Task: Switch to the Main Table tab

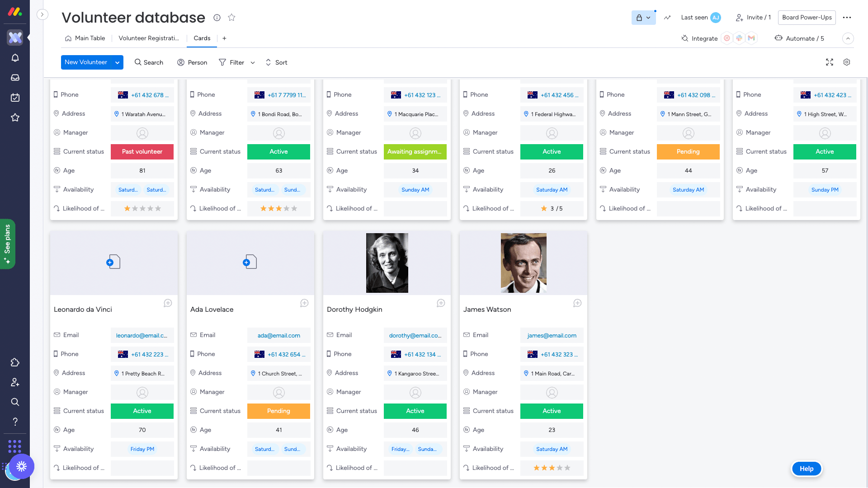Action: point(85,38)
